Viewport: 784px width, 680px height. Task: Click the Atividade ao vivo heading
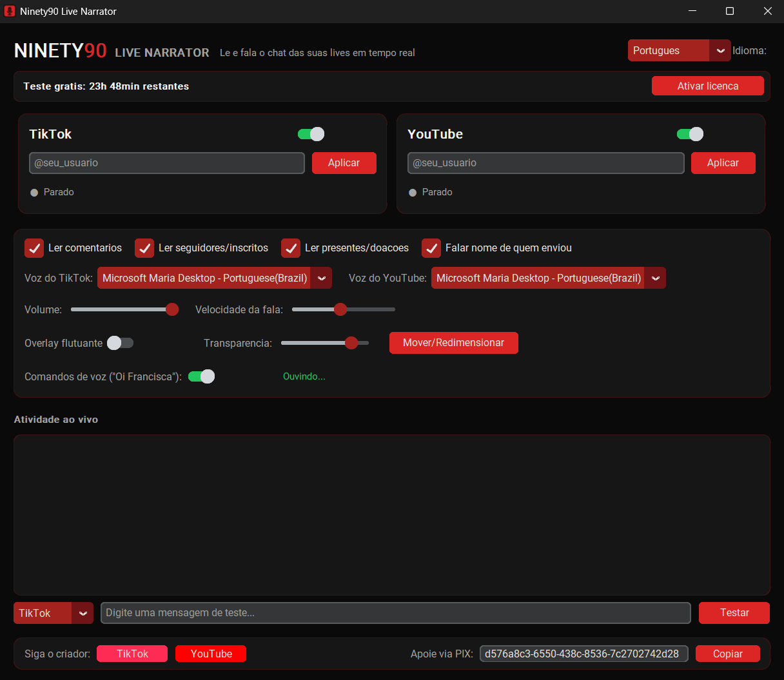56,420
